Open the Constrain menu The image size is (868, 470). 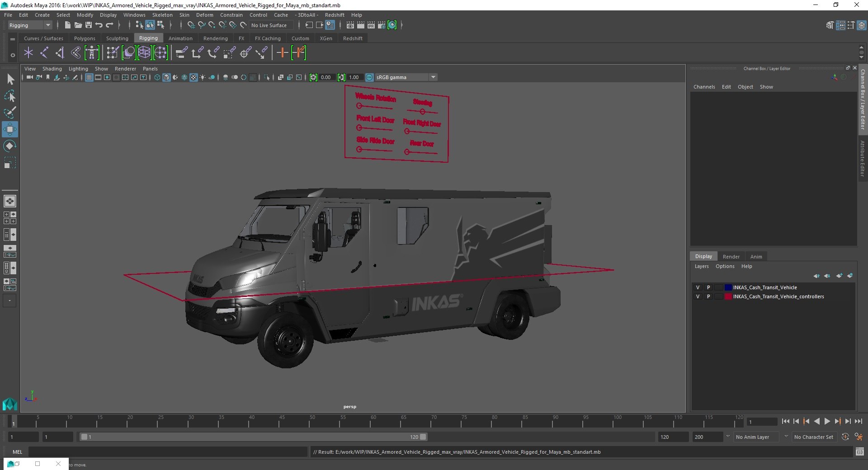point(231,15)
